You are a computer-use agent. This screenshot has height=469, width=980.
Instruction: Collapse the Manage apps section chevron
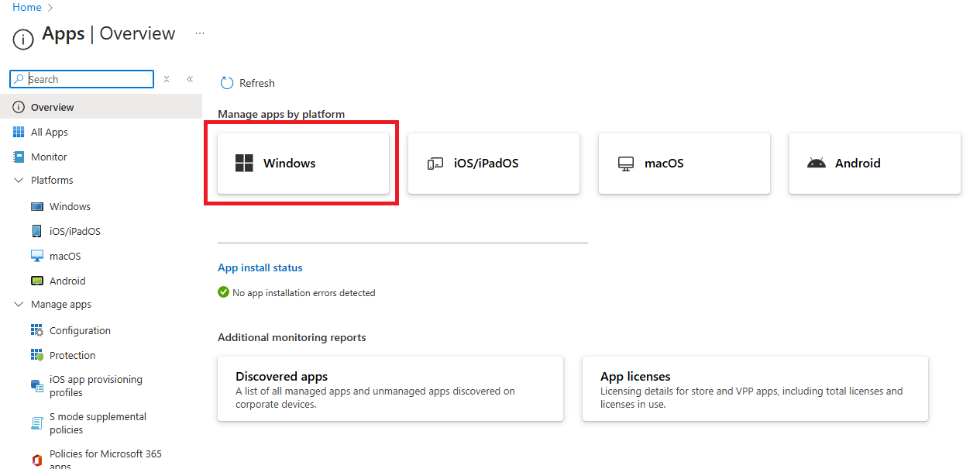[19, 305]
